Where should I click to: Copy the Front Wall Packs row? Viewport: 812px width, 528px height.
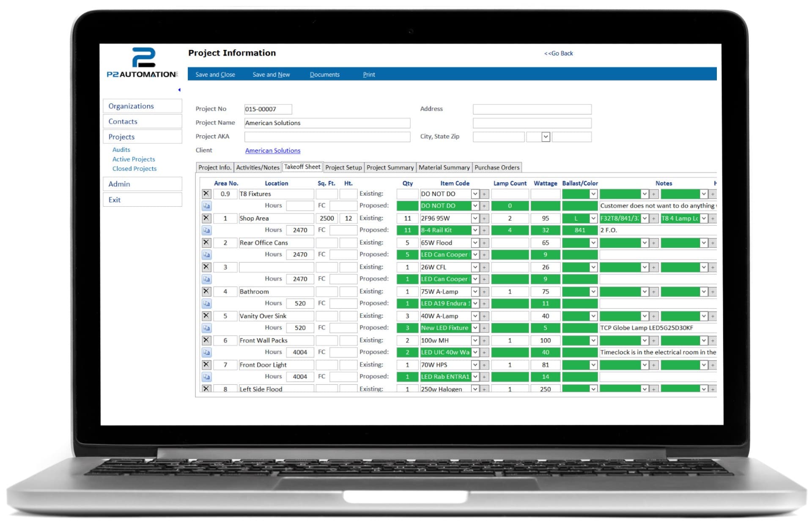(x=206, y=352)
